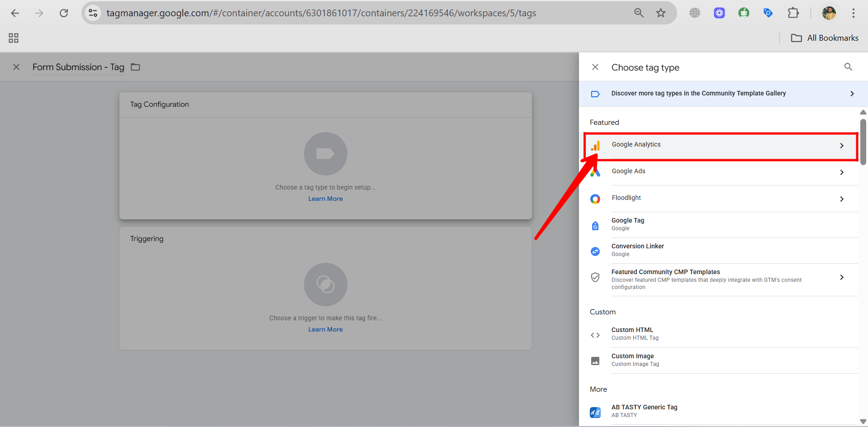Select Floodlight tag type
The width and height of the screenshot is (868, 427).
click(724, 199)
